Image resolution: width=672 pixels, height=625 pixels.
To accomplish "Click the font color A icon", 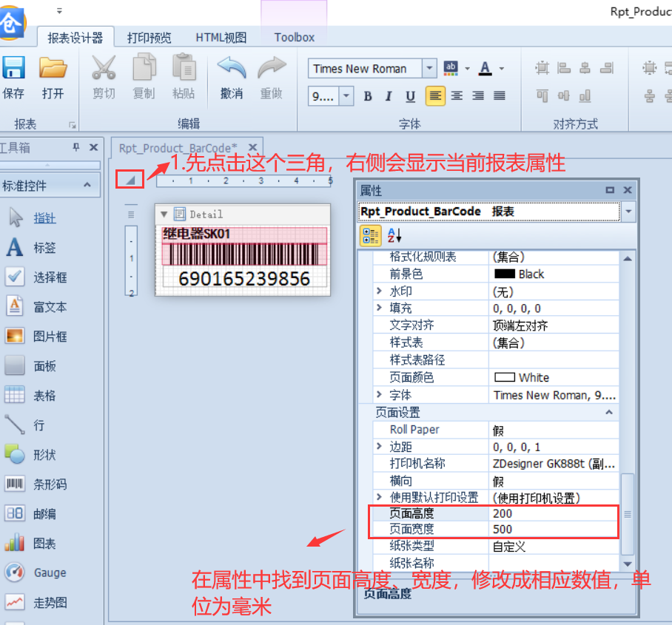I will [x=485, y=68].
